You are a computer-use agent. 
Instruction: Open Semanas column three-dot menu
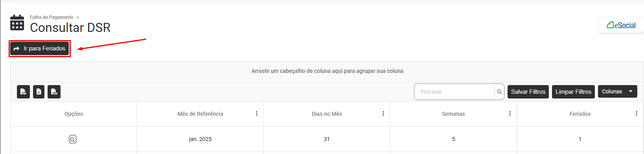coord(510,114)
